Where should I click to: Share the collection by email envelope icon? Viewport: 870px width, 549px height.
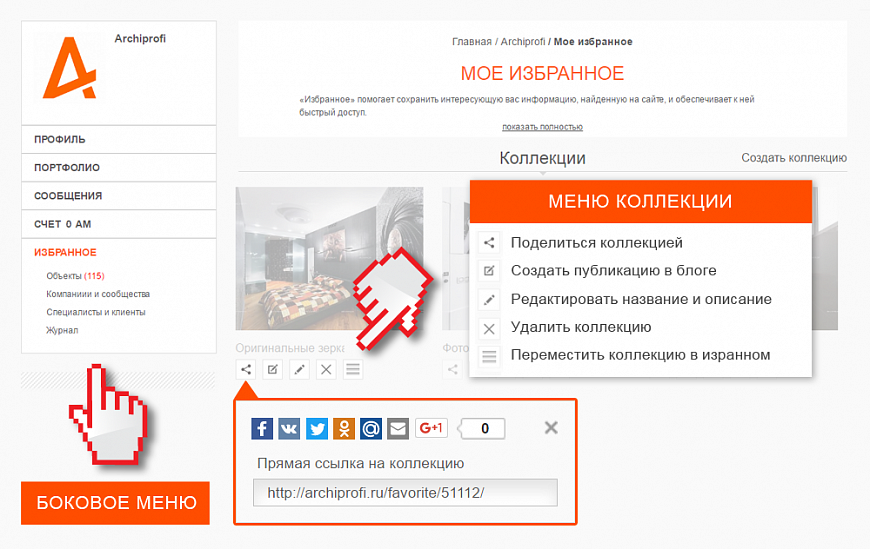[x=398, y=428]
